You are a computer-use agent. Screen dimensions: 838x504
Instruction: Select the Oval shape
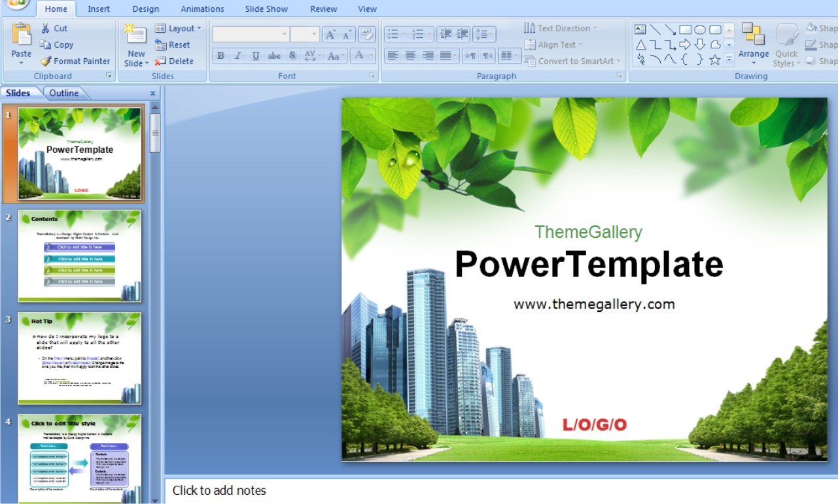[x=700, y=29]
